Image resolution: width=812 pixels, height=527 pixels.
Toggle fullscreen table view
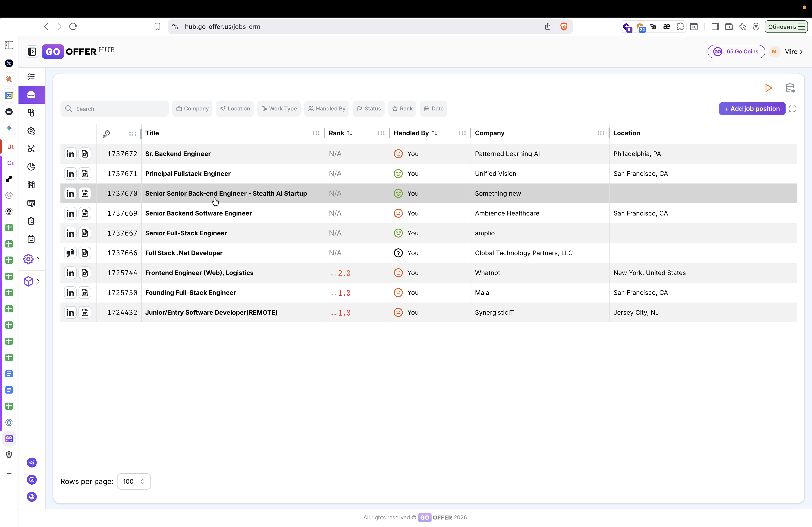(x=792, y=109)
